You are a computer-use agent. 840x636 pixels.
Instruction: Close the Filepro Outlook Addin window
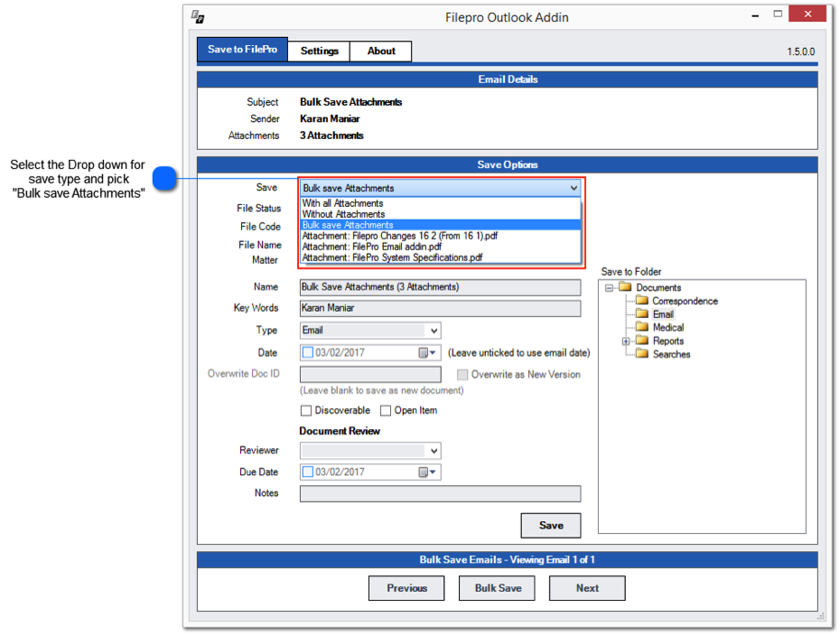point(807,14)
